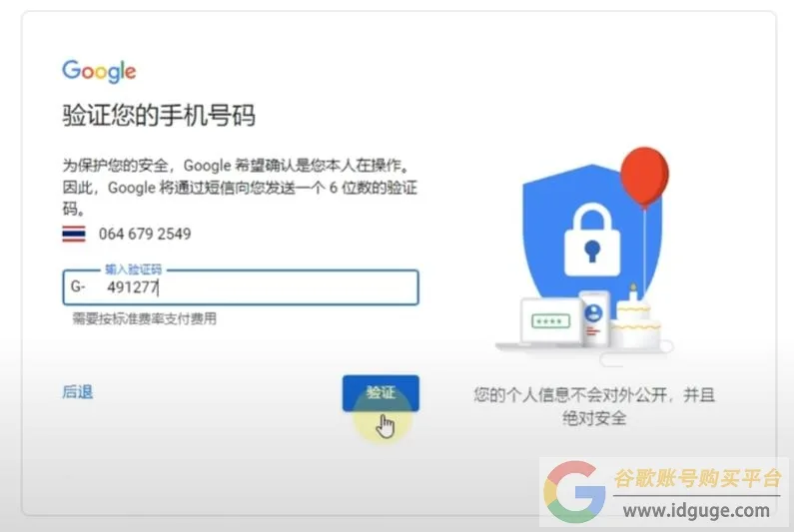Viewport: 794px width, 532px height.
Task: Go back with the 后退 link
Action: click(78, 392)
